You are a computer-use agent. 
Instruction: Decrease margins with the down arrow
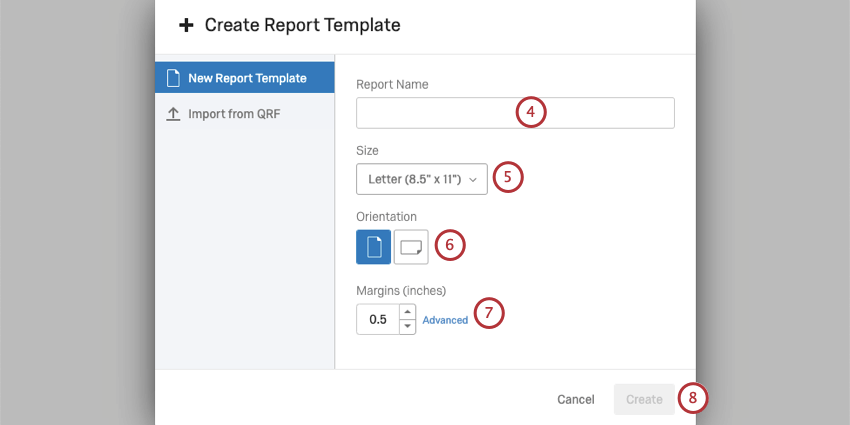[407, 327]
